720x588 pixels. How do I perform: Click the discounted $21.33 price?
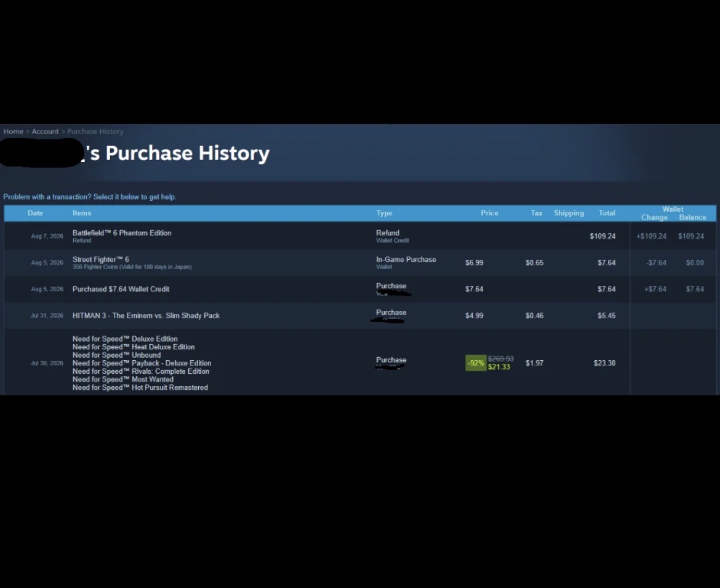pos(499,367)
